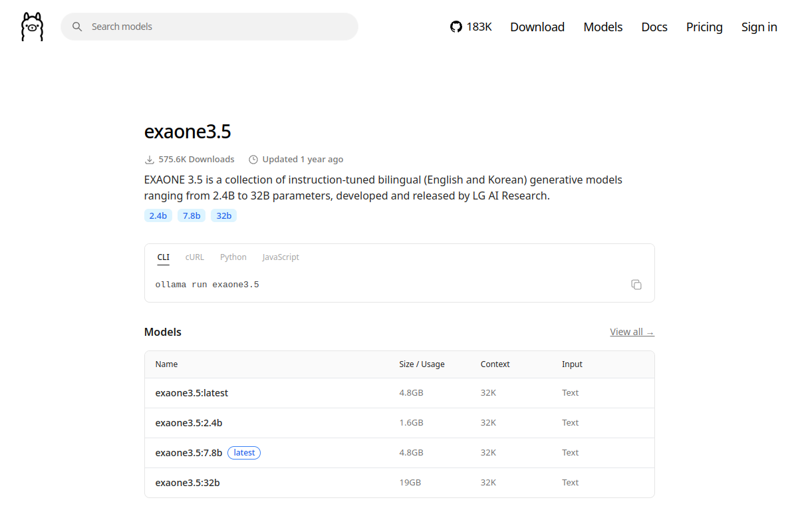Click Sign in
The height and width of the screenshot is (532, 798).
pos(759,27)
